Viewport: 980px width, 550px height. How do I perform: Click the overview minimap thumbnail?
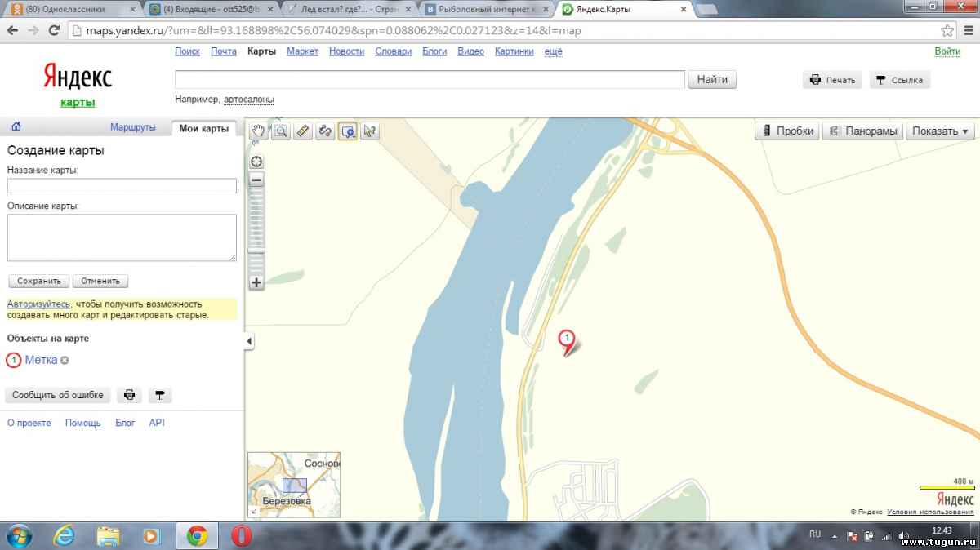pyautogui.click(x=294, y=485)
